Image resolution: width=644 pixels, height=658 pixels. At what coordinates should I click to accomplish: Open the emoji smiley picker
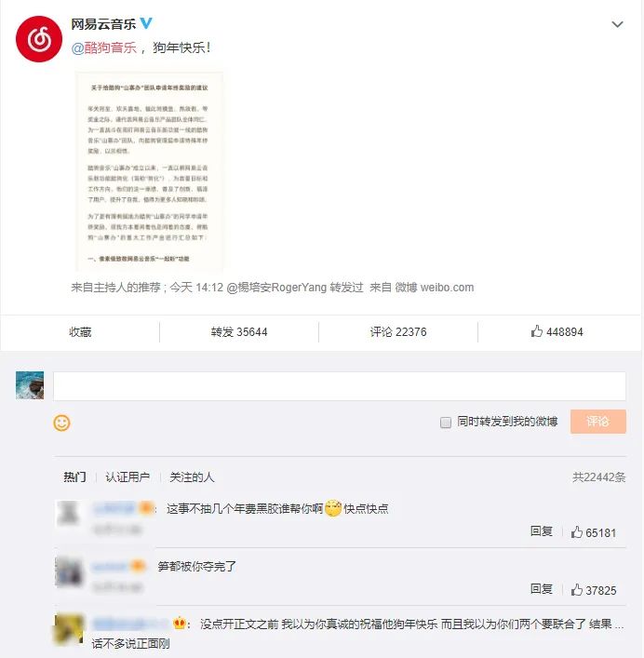point(61,423)
